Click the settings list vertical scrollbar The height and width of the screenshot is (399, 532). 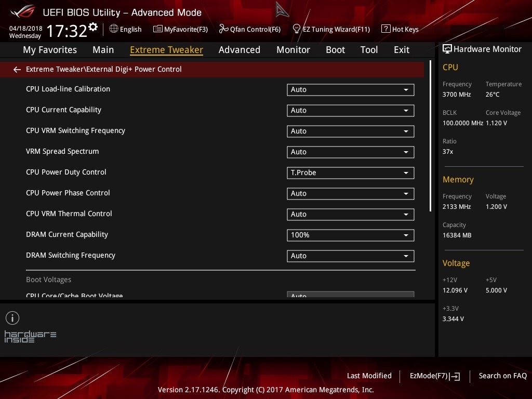[x=431, y=136]
